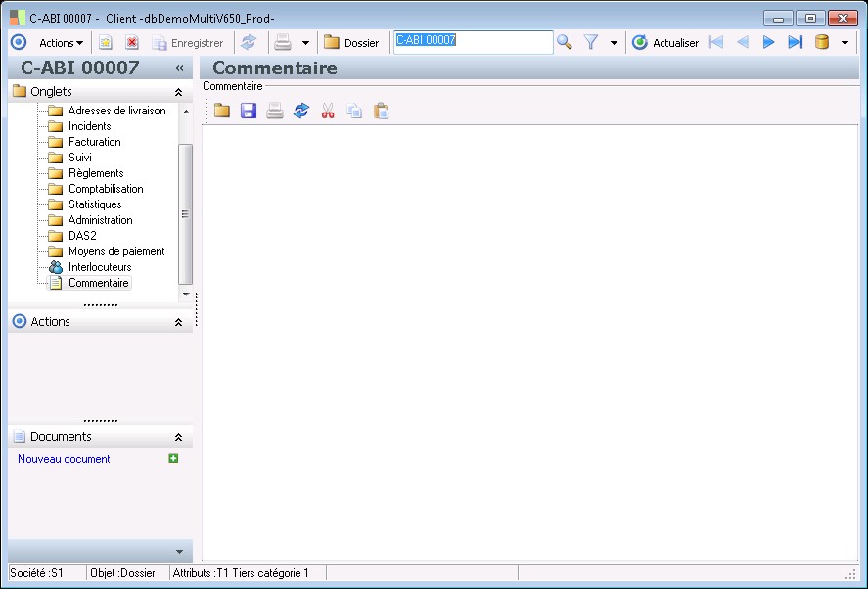Go to last record arrow
Viewport: 868px width, 589px height.
coord(795,42)
